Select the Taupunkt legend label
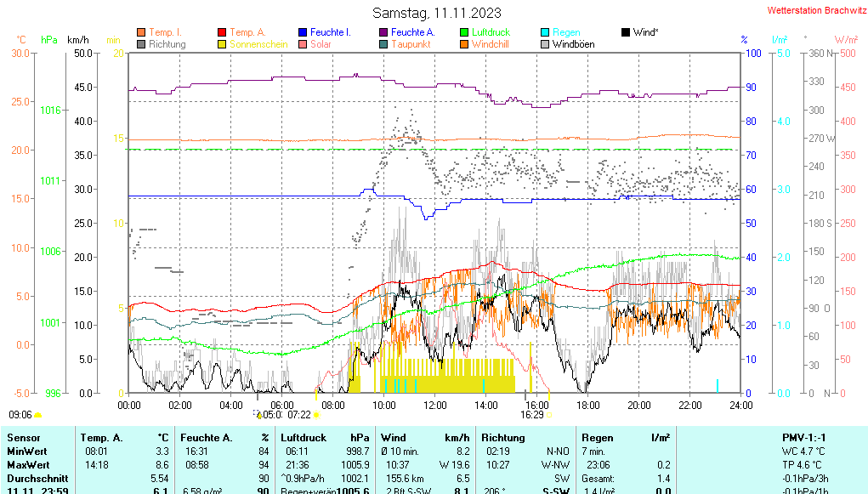This screenshot has width=868, height=494. coord(411,44)
